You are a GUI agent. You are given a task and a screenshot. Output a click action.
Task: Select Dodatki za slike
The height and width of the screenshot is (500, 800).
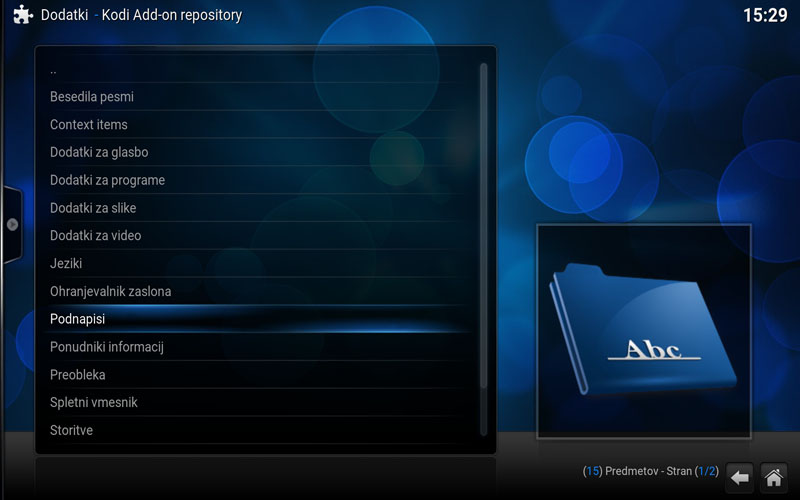pos(93,208)
